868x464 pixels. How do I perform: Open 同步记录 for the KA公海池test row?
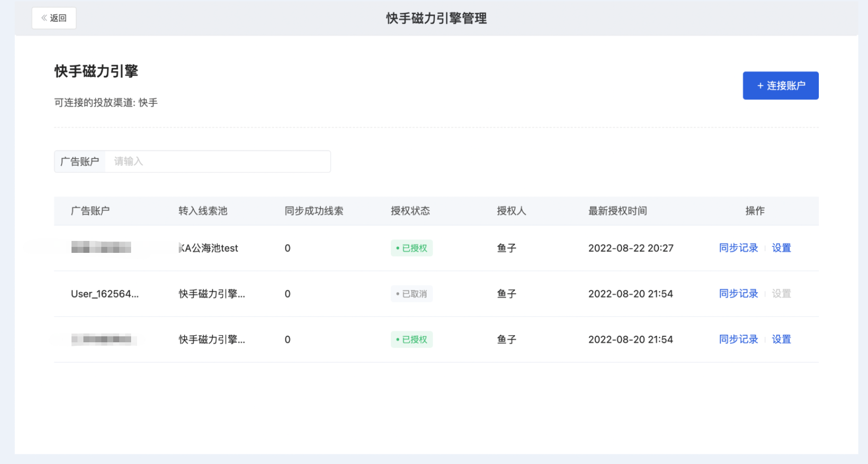point(738,248)
